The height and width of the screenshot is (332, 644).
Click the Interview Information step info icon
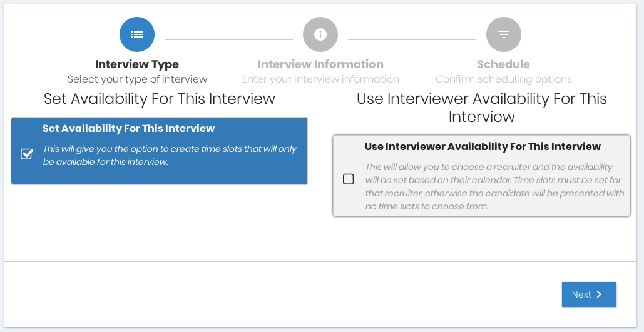tap(320, 34)
